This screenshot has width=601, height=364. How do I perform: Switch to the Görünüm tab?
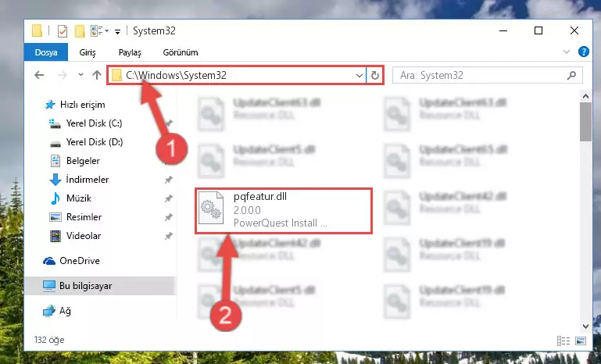pyautogui.click(x=181, y=52)
